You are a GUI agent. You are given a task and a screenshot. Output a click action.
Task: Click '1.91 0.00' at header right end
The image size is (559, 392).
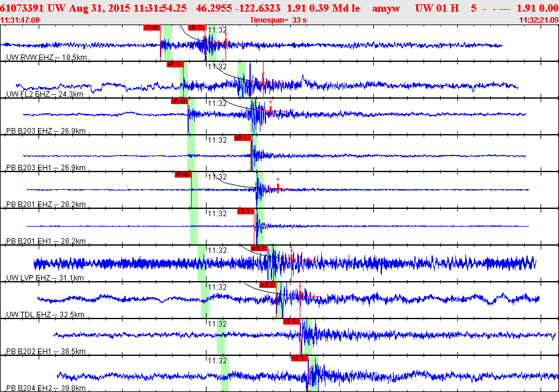click(x=538, y=8)
